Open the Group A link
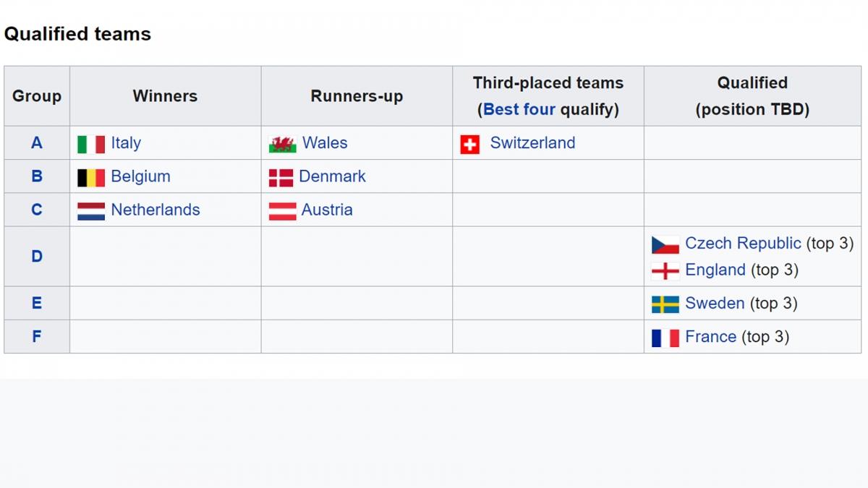Screen dimensions: 868x488 point(37,143)
